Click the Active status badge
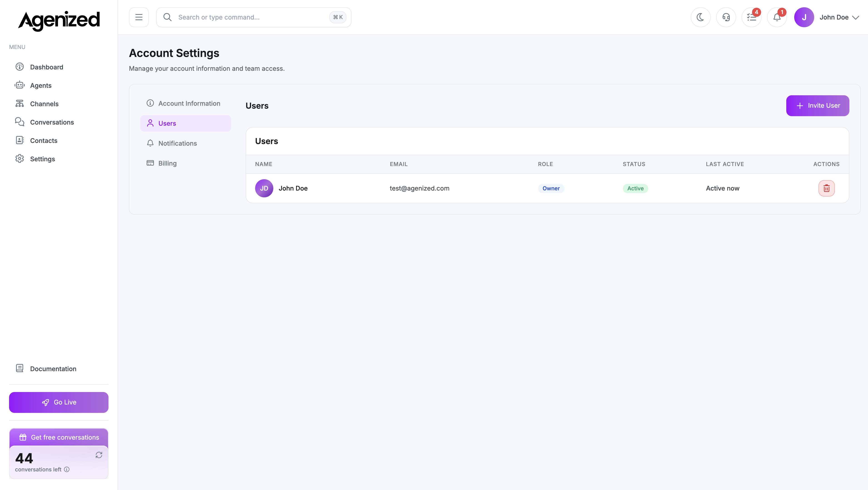 pos(635,188)
